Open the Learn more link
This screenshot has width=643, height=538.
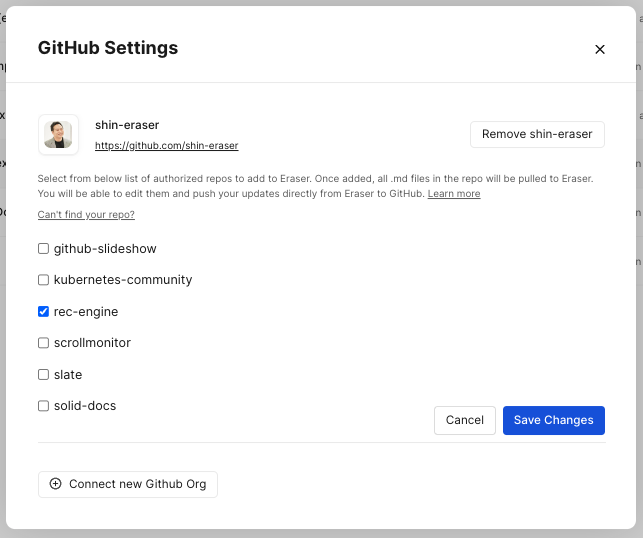tap(454, 194)
